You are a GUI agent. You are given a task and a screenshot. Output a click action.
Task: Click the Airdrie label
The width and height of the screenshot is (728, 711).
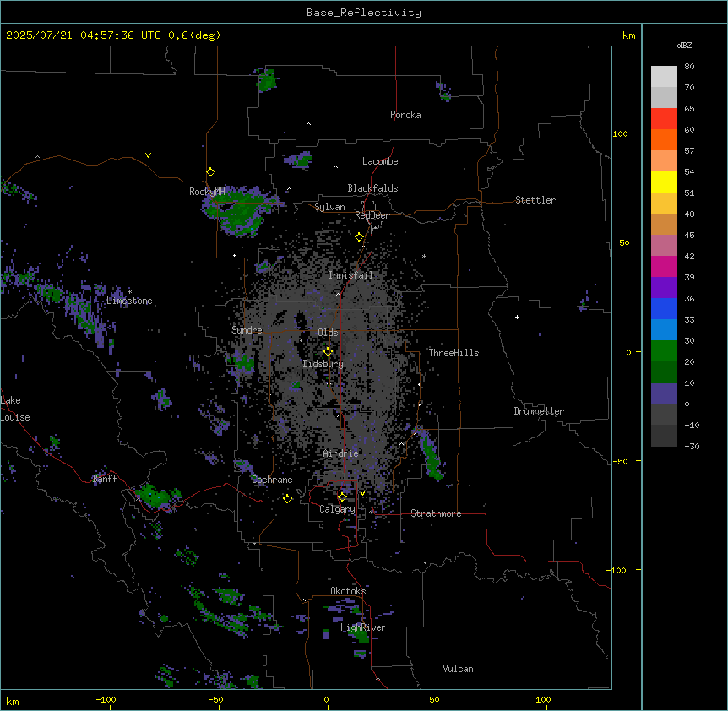point(341,453)
